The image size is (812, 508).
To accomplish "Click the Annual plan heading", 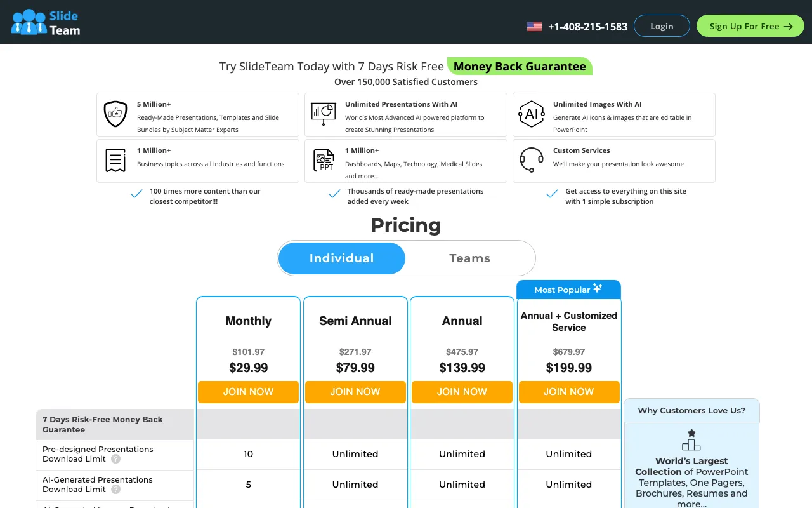I will click(x=462, y=321).
